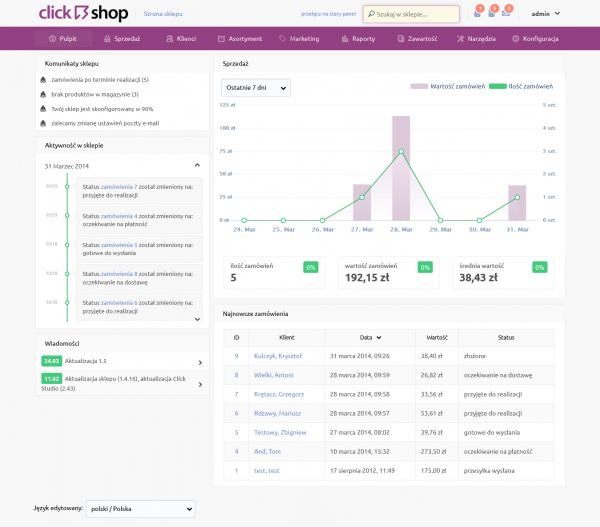Collapse the '31 Marzec 2014' activity section

tap(197, 165)
